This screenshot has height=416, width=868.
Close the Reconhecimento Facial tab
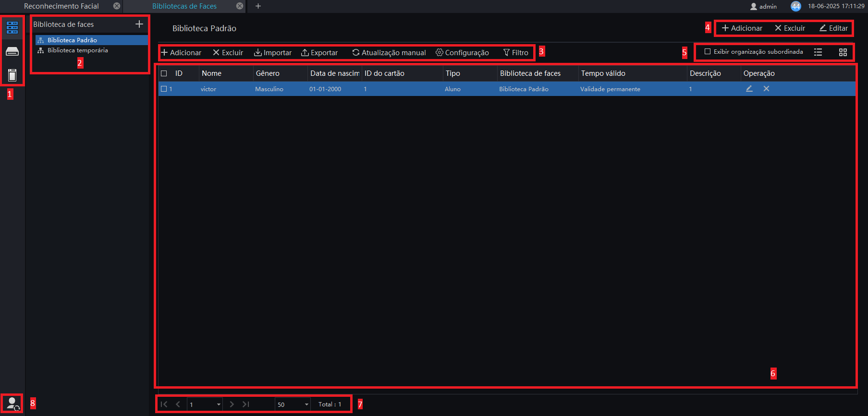click(x=117, y=6)
